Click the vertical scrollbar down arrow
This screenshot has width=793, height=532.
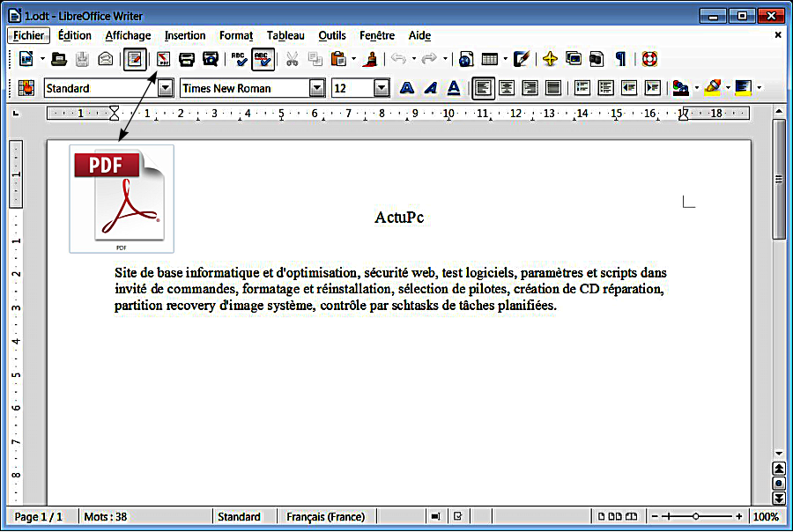point(779,453)
